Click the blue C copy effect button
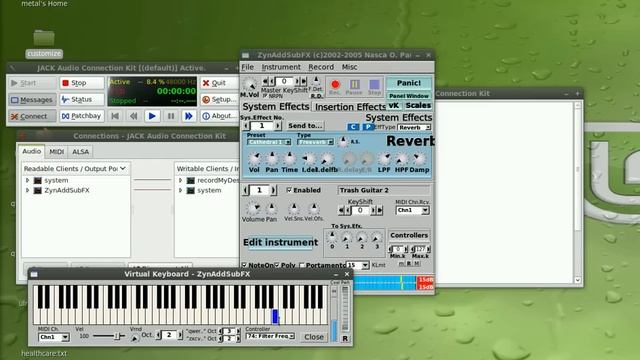The image size is (640, 360). coord(353,127)
